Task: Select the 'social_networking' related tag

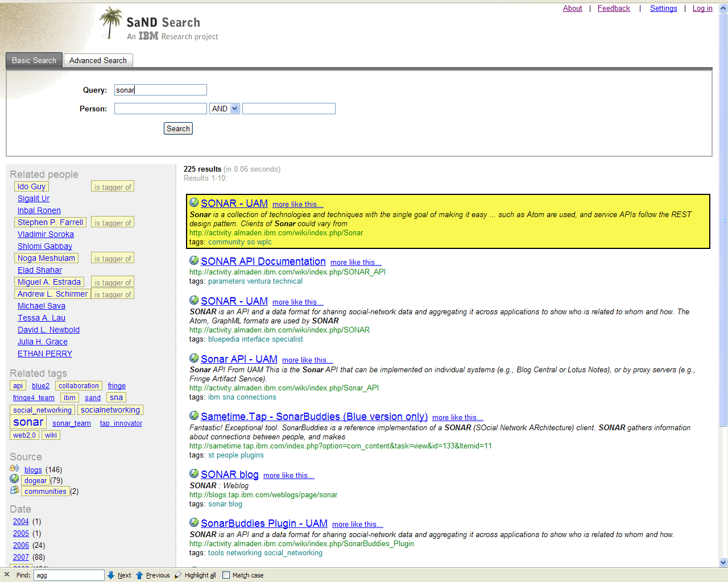Action: [42, 410]
